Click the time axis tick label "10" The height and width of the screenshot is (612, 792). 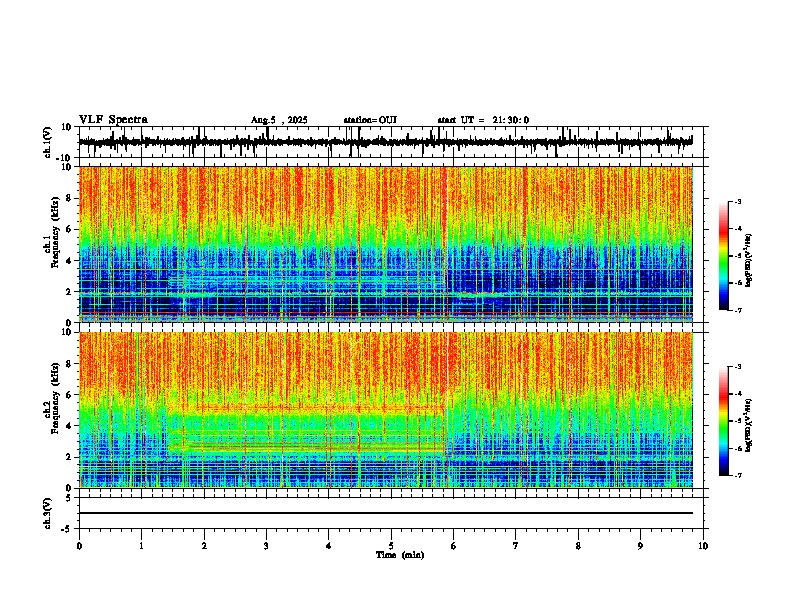point(703,546)
